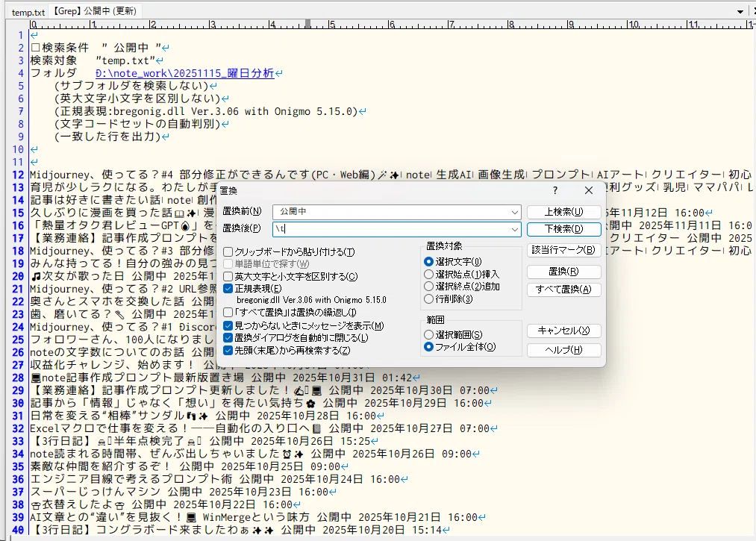
Task: Open help via ヘルプ(H) button
Action: tap(563, 350)
